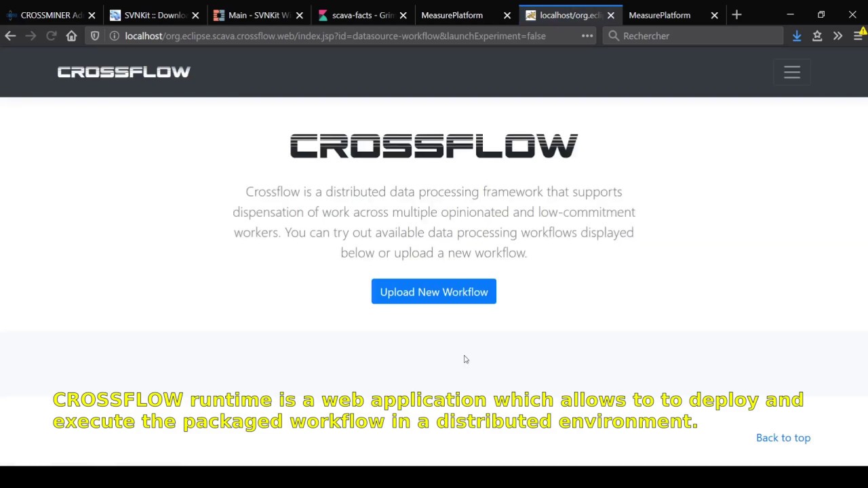
Task: Close the last MeasurePlatform tab
Action: (x=714, y=15)
